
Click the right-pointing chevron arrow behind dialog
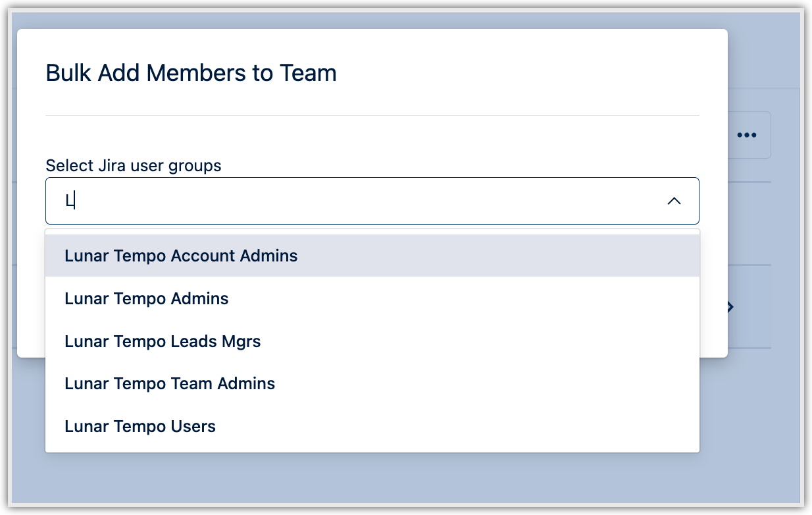[730, 307]
